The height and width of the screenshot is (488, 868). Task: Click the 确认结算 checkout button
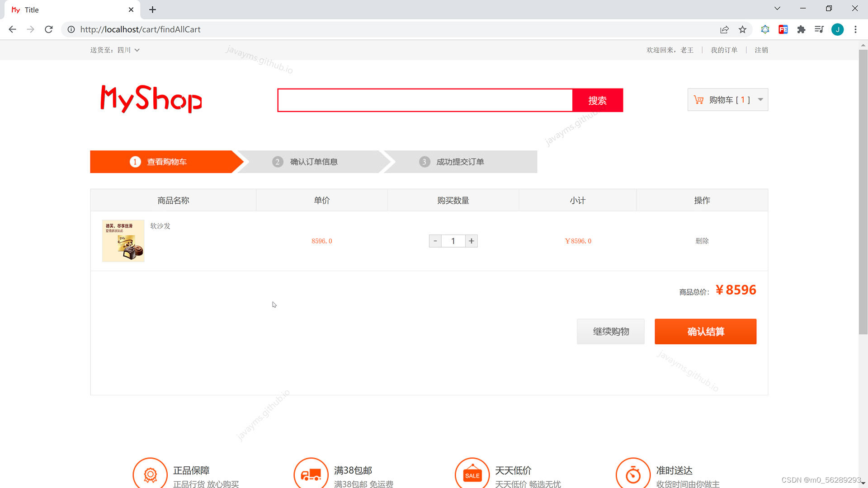pyautogui.click(x=705, y=331)
